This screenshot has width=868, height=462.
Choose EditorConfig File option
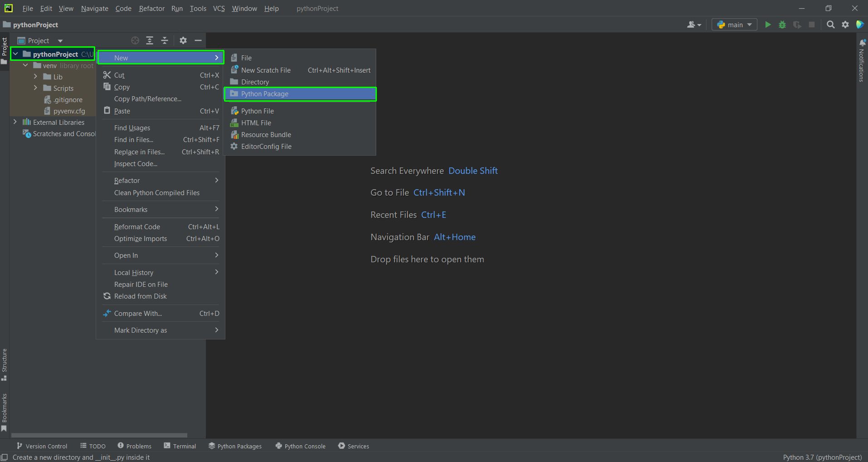click(x=300, y=147)
